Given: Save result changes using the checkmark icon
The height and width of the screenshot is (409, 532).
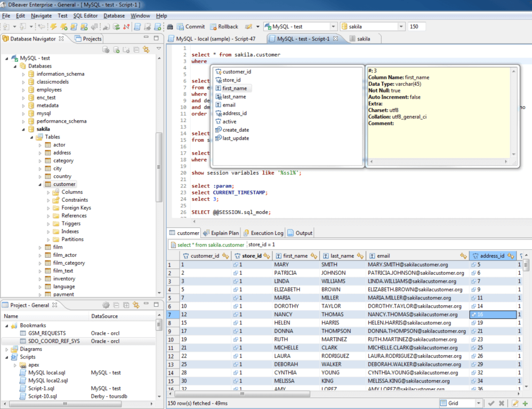Looking at the screenshot, I should coord(493,403).
